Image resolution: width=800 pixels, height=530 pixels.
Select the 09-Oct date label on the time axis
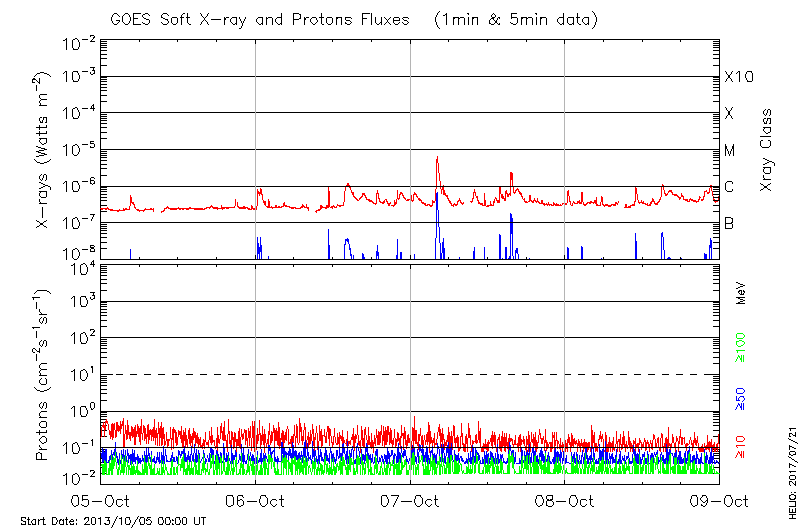click(x=719, y=501)
